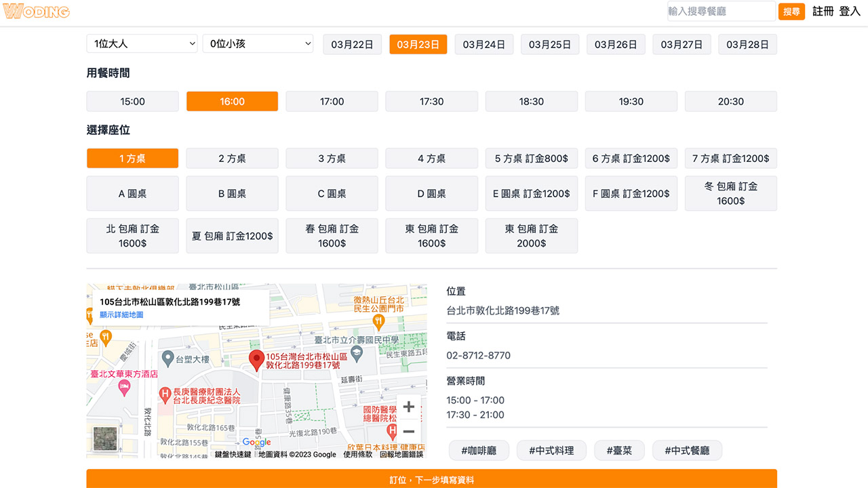Switch map to satellite view thumbnail
The height and width of the screenshot is (488, 868).
point(105,439)
